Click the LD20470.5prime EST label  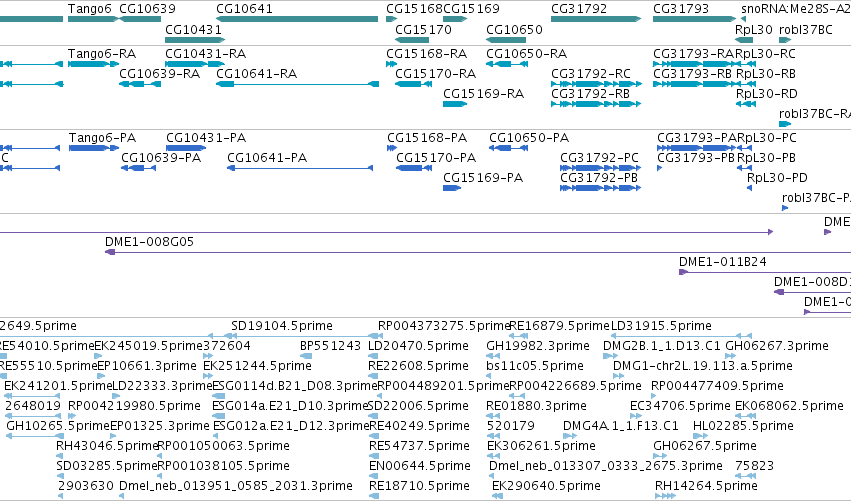click(418, 346)
